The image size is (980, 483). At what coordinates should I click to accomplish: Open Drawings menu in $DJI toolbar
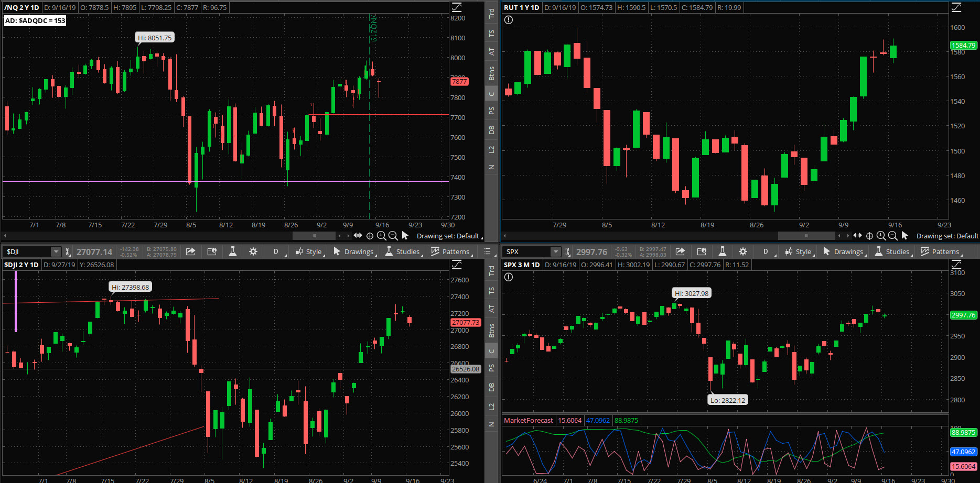(355, 251)
